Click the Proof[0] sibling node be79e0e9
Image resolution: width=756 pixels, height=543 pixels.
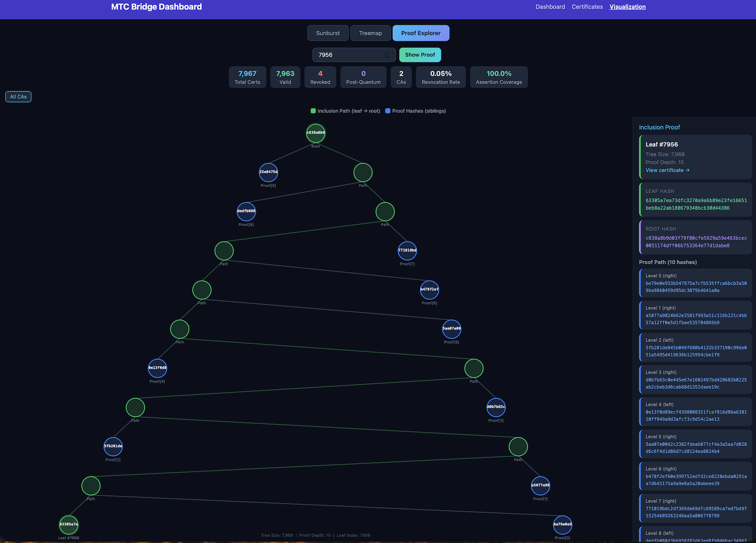(x=562, y=524)
